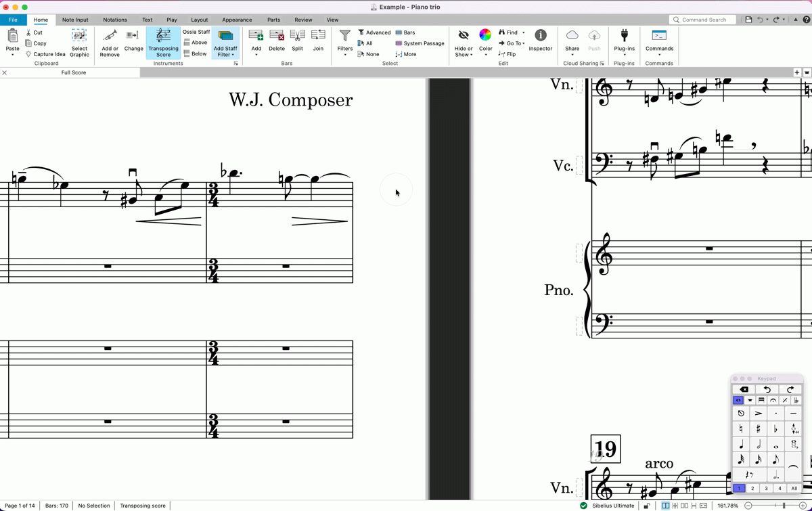Select voice 2 on Keypad

752,488
